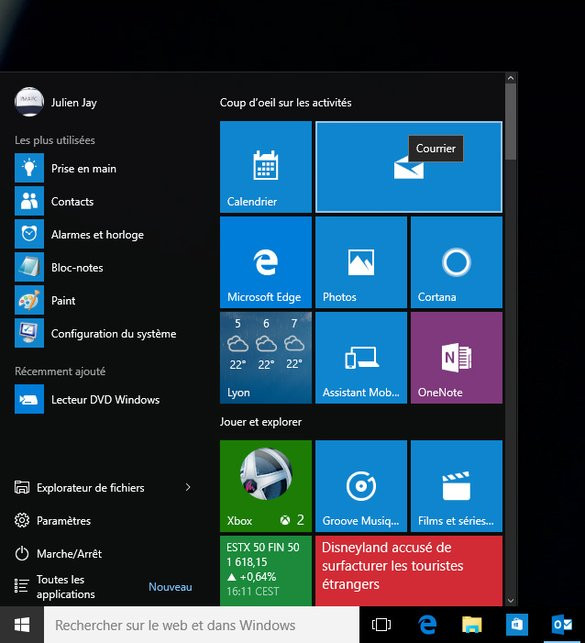Launch Alarmes et horloge
This screenshot has width=585, height=643.
(102, 234)
